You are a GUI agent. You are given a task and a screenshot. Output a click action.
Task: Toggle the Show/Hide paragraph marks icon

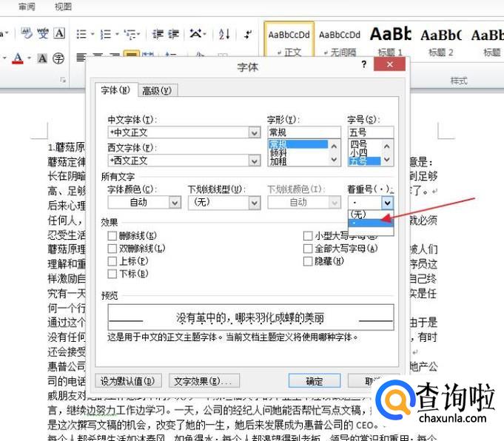[x=248, y=34]
